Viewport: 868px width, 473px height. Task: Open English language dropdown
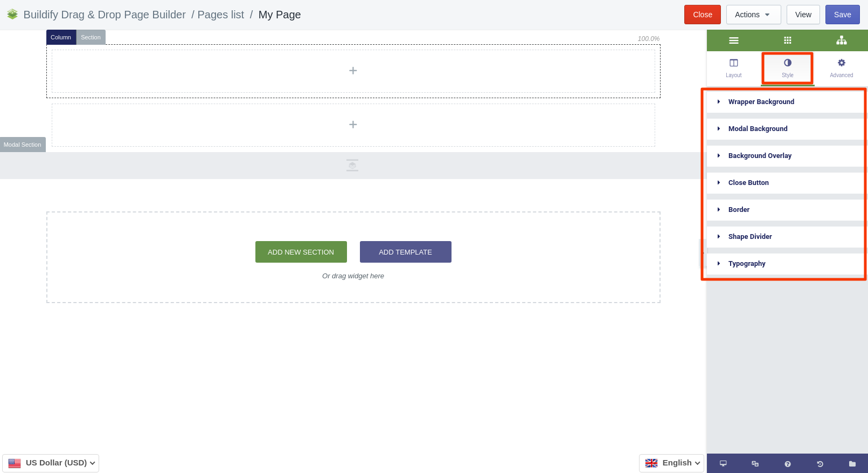(x=671, y=463)
